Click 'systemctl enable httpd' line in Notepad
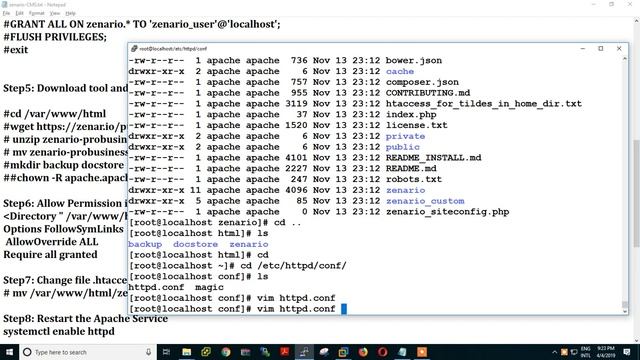The image size is (640, 360). pos(59,331)
